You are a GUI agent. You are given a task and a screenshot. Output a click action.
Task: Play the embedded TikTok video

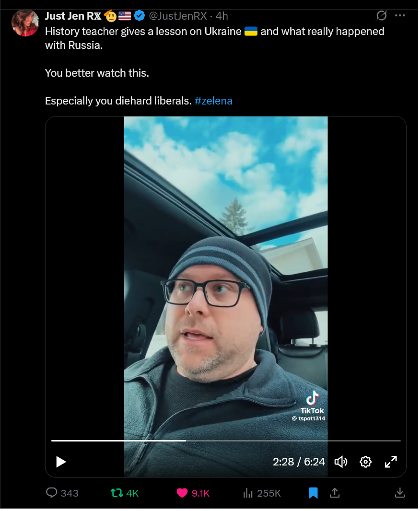click(x=61, y=462)
